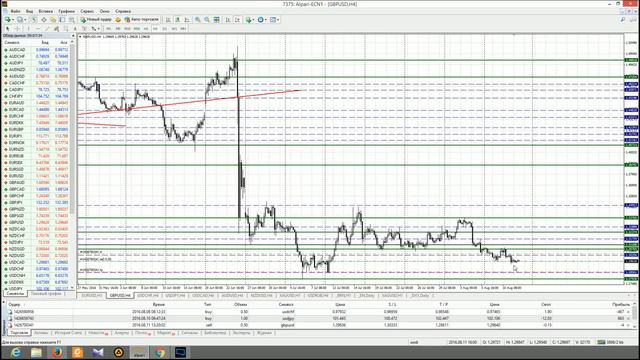640x360 pixels.
Task: Expand the periods dropdown arrow
Action: coord(266,20)
